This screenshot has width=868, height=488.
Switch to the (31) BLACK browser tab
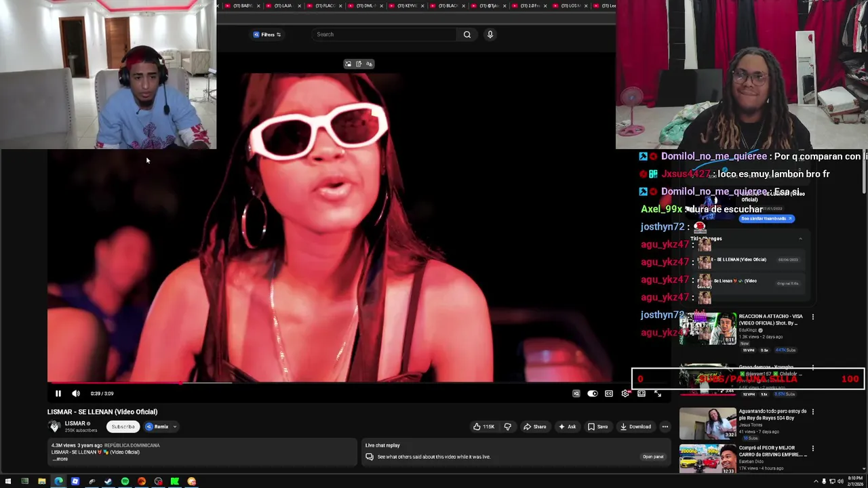pos(447,5)
